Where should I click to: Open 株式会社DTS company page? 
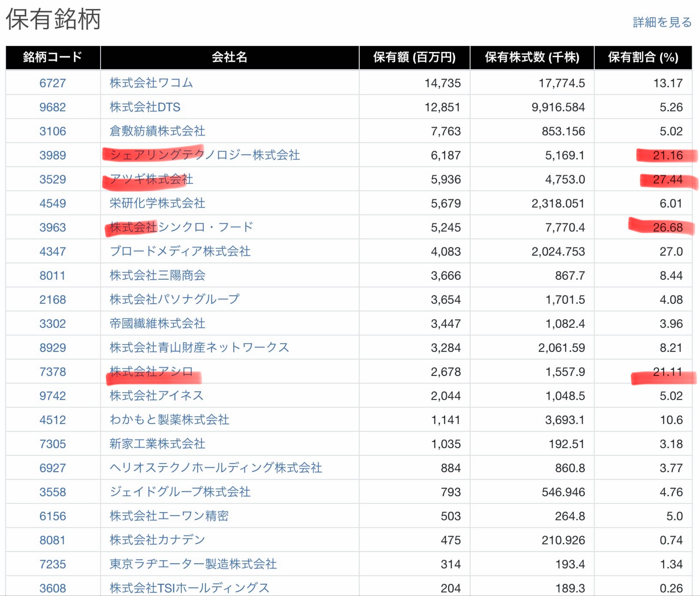145,107
